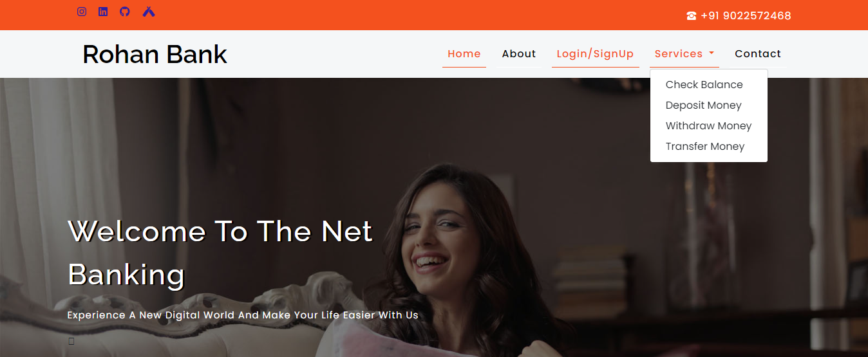Viewport: 868px width, 357px height.
Task: Click the crossed-bottles Untappd icon
Action: pos(149,12)
